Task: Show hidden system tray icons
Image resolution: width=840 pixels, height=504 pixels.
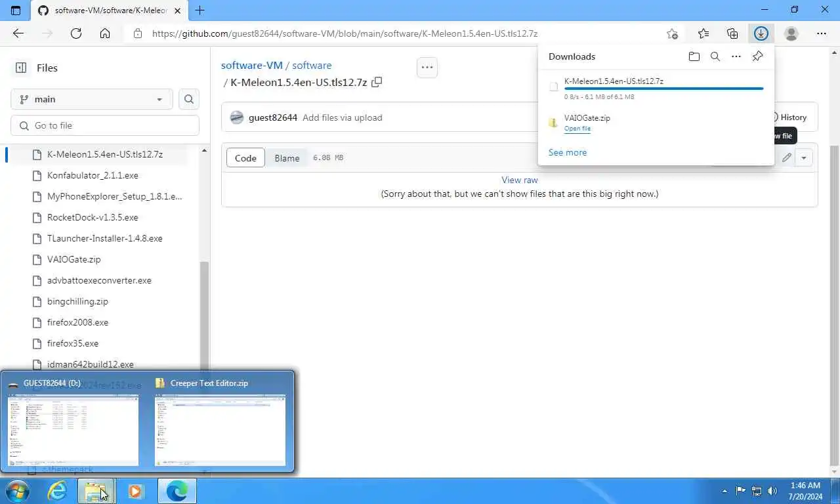Action: click(724, 491)
